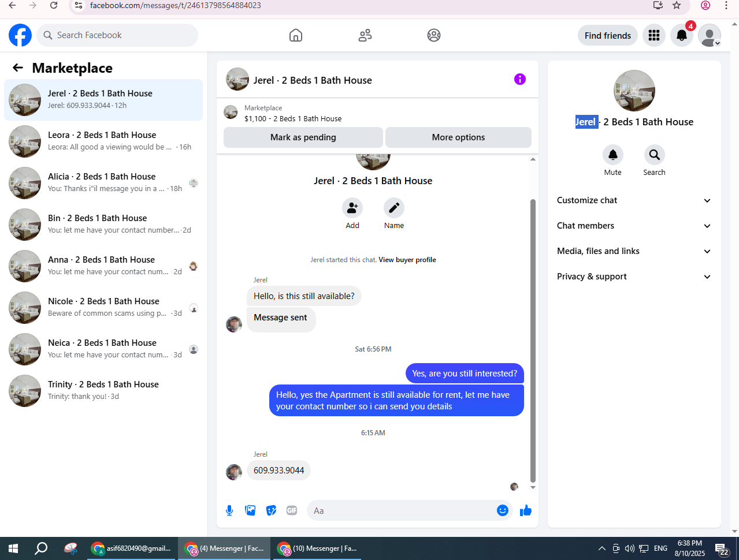This screenshot has width=739, height=560.
Task: Bookmark this page with the star icon
Action: pyautogui.click(x=677, y=5)
